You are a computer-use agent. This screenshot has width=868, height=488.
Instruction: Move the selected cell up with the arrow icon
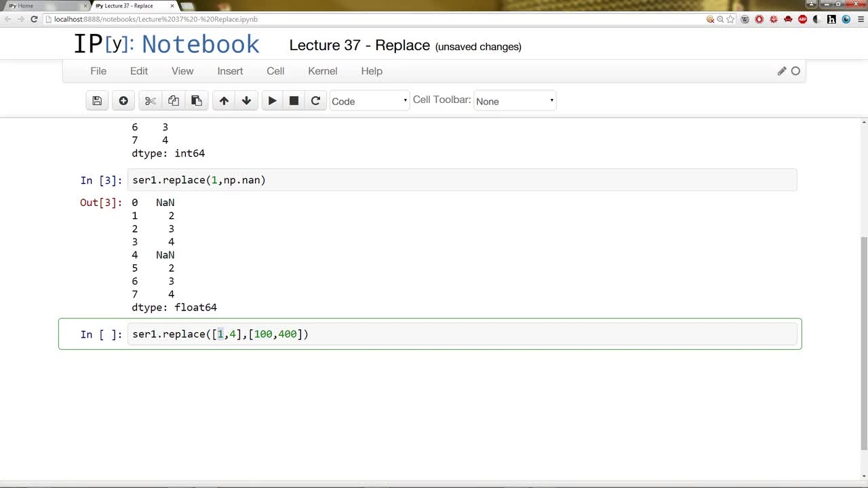click(224, 101)
